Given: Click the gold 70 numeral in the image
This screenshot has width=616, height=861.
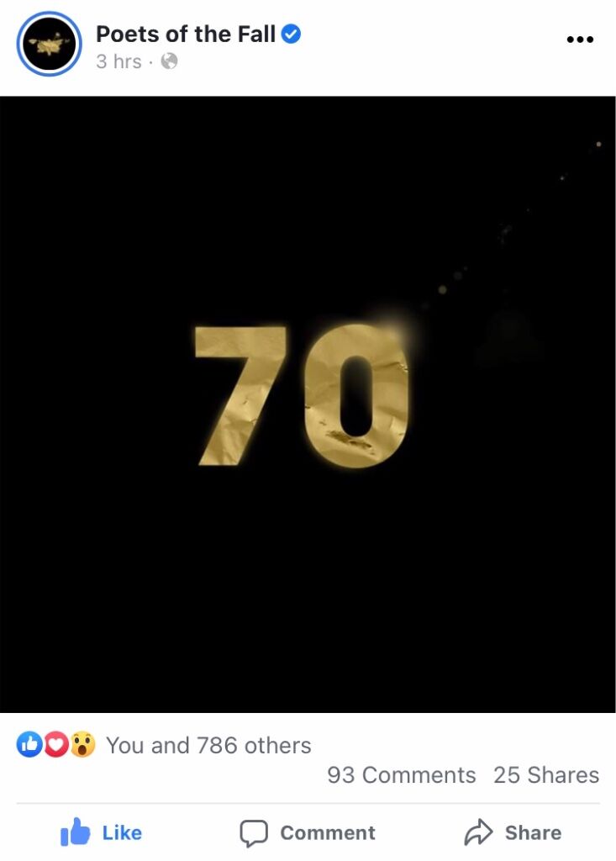Looking at the screenshot, I should pyautogui.click(x=302, y=395).
